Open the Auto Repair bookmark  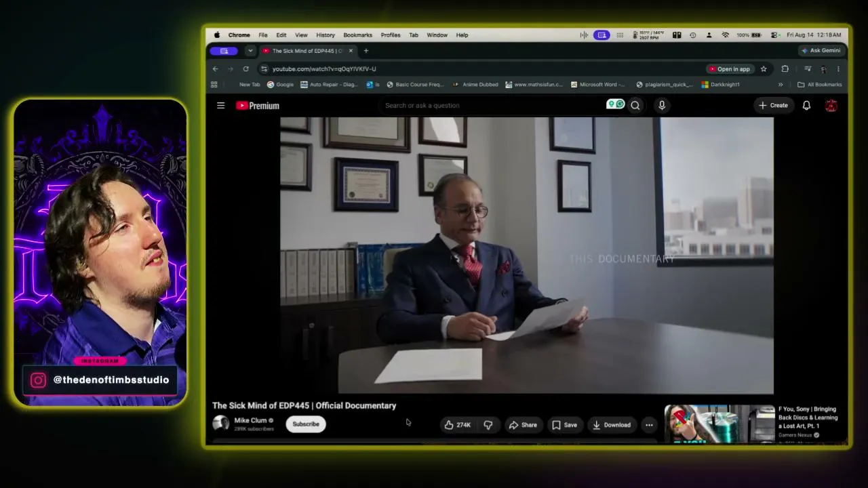pos(329,85)
